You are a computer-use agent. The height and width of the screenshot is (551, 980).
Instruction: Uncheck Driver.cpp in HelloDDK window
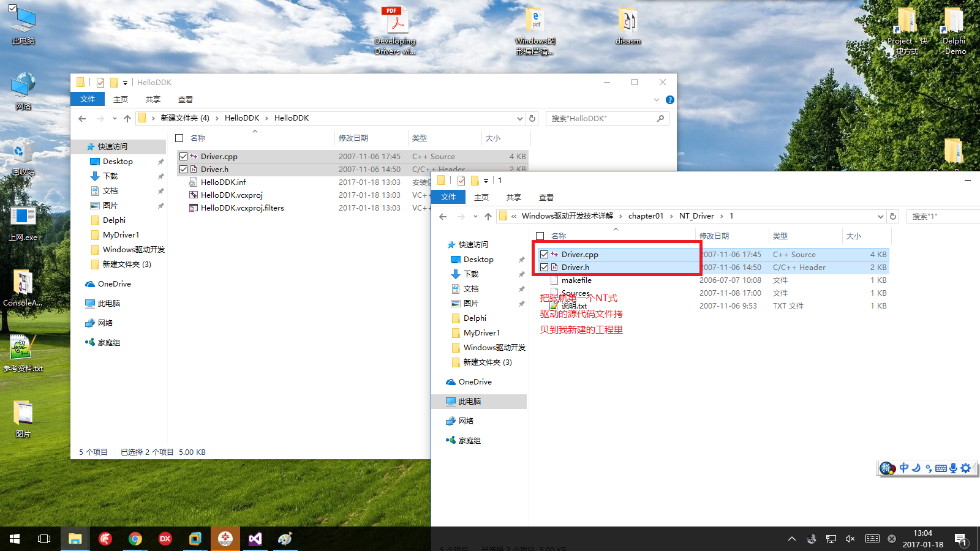pos(183,156)
